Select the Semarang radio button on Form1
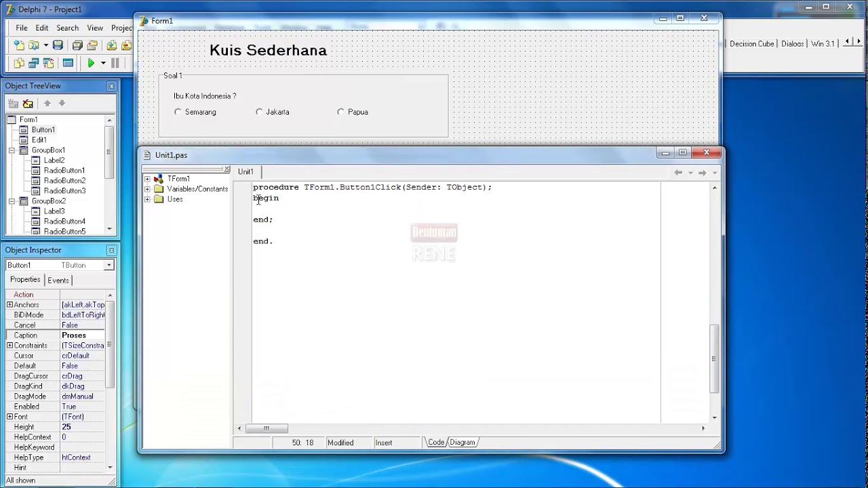This screenshot has height=488, width=868. [x=178, y=112]
